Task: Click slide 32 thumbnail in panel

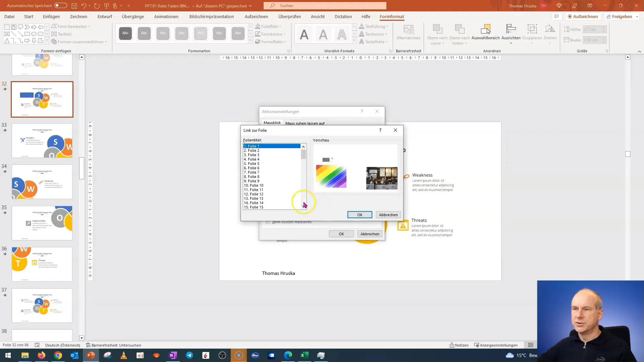Action: [x=42, y=99]
